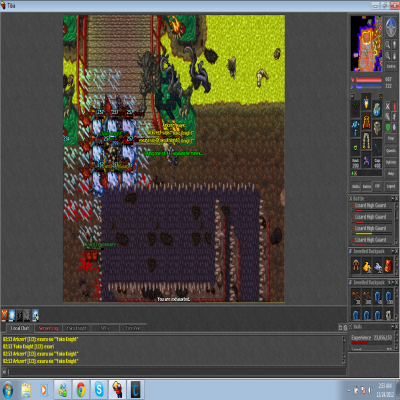The width and height of the screenshot is (400, 400).
Task: Collapse the Skills panel
Action: (393, 327)
